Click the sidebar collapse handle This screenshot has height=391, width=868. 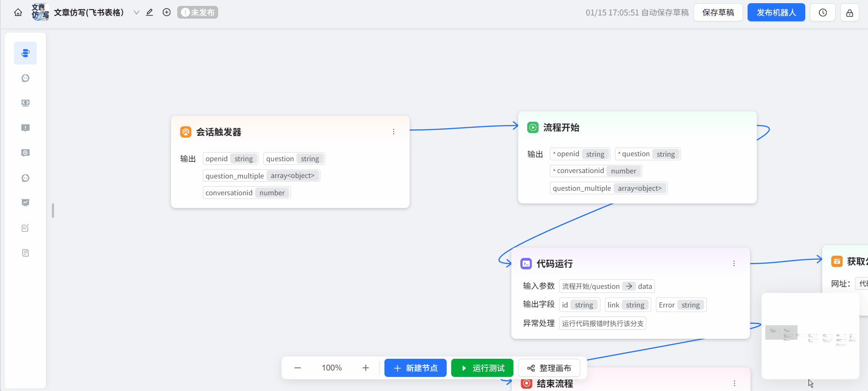(x=53, y=211)
